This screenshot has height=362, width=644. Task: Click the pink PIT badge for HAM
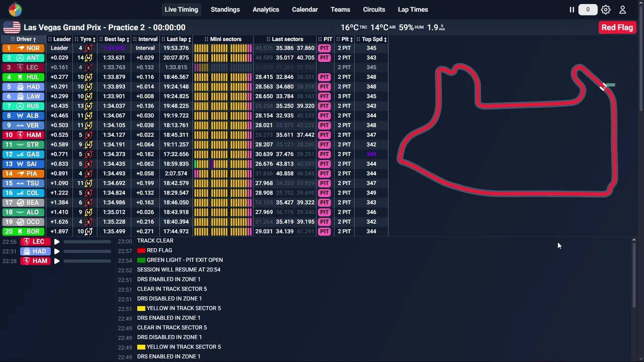tap(325, 135)
